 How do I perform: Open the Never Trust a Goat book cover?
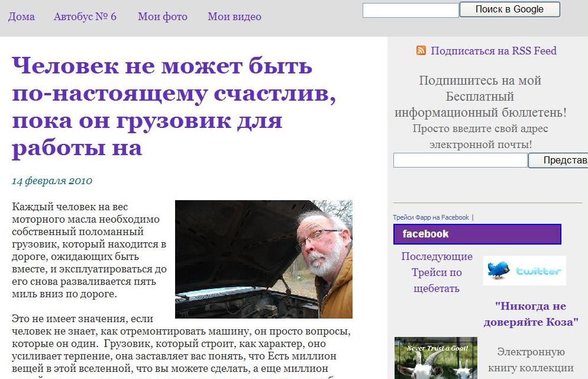435,358
